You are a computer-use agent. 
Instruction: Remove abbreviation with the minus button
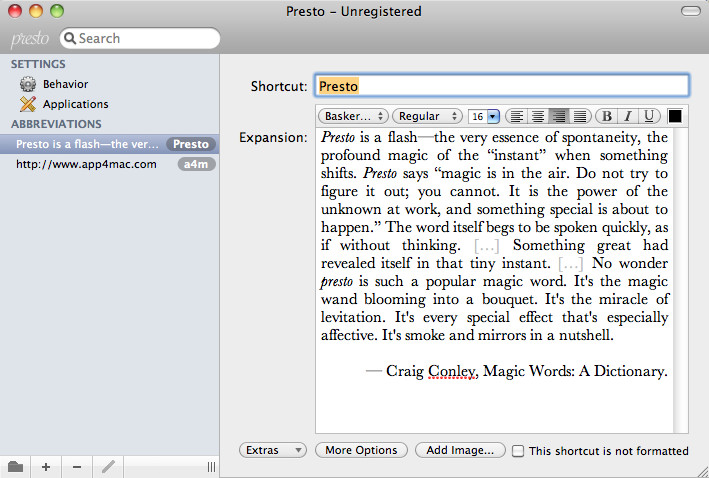point(77,467)
